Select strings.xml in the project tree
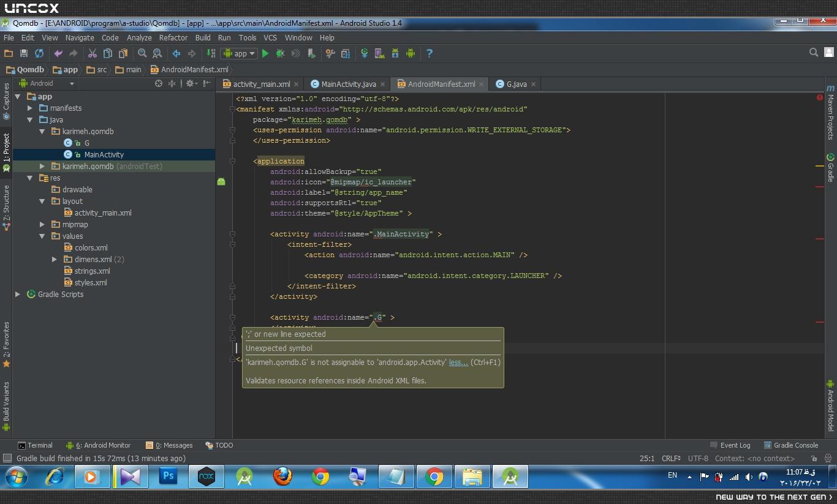The width and height of the screenshot is (837, 504). (92, 271)
